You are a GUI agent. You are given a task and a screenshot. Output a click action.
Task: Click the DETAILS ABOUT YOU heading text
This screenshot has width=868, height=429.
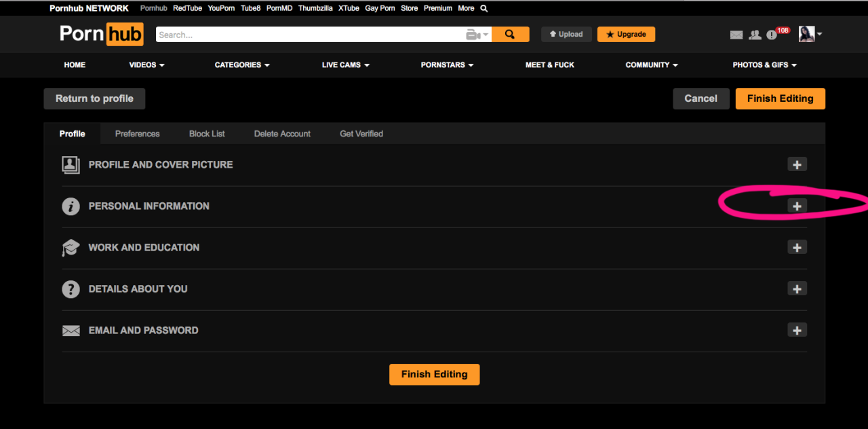point(138,289)
